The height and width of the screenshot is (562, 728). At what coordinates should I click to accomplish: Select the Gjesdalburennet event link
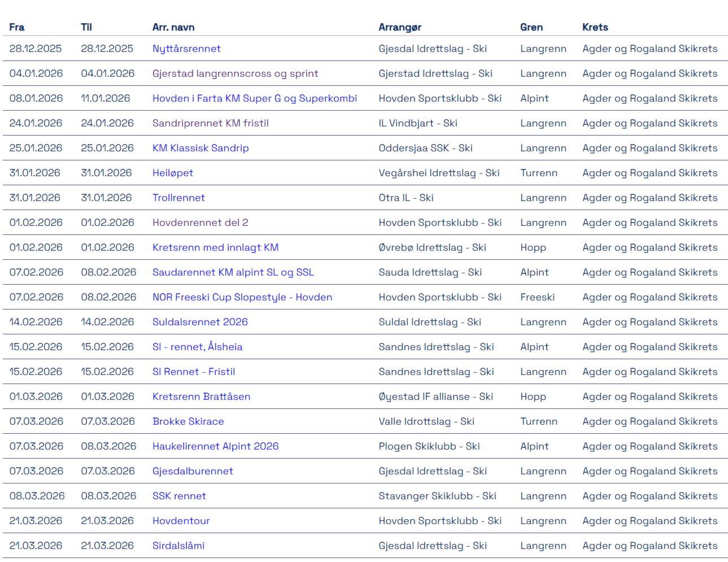(193, 471)
